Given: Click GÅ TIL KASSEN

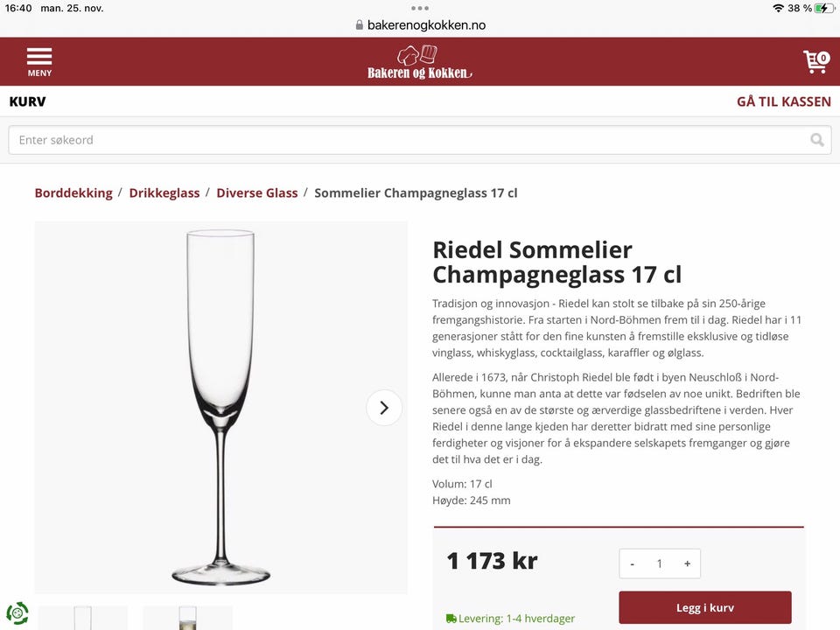Looking at the screenshot, I should (x=783, y=101).
